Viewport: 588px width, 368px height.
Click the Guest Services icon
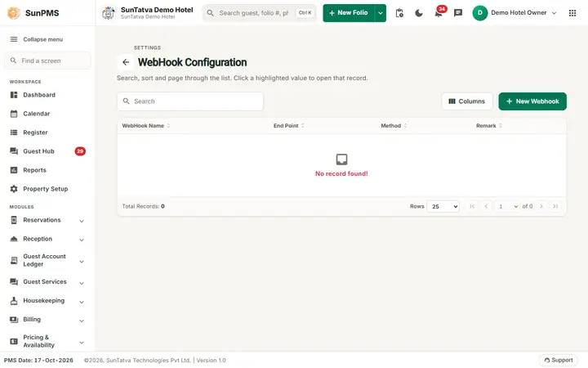coord(14,281)
